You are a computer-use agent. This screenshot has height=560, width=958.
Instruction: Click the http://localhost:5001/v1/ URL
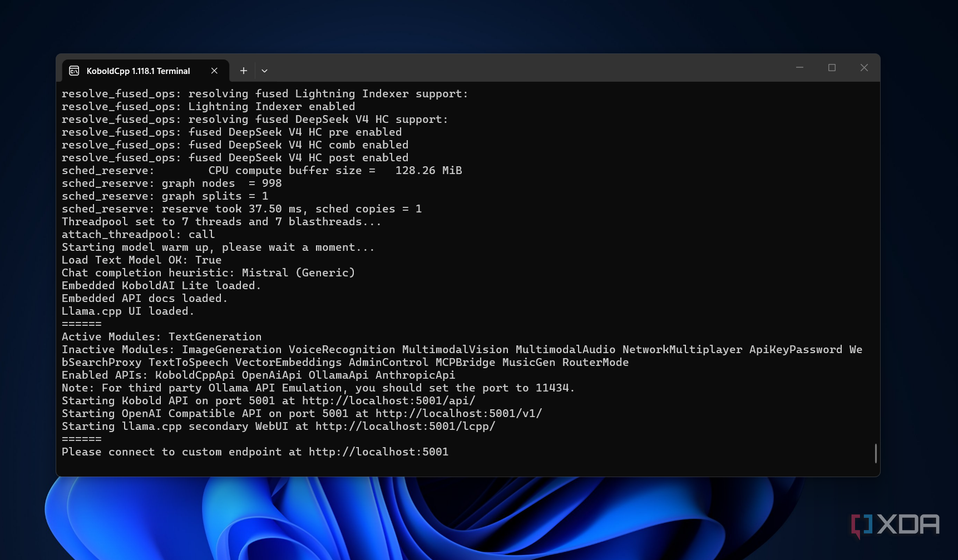tap(459, 414)
